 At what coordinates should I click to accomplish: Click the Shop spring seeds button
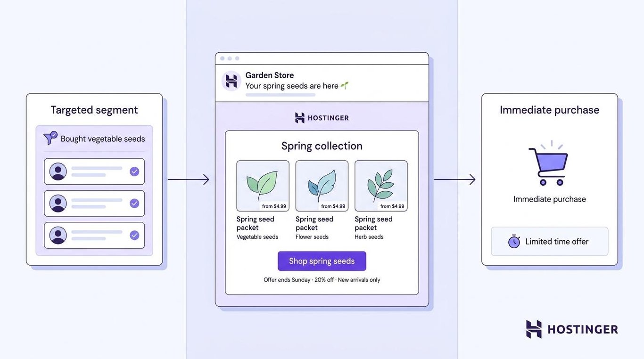(x=322, y=261)
